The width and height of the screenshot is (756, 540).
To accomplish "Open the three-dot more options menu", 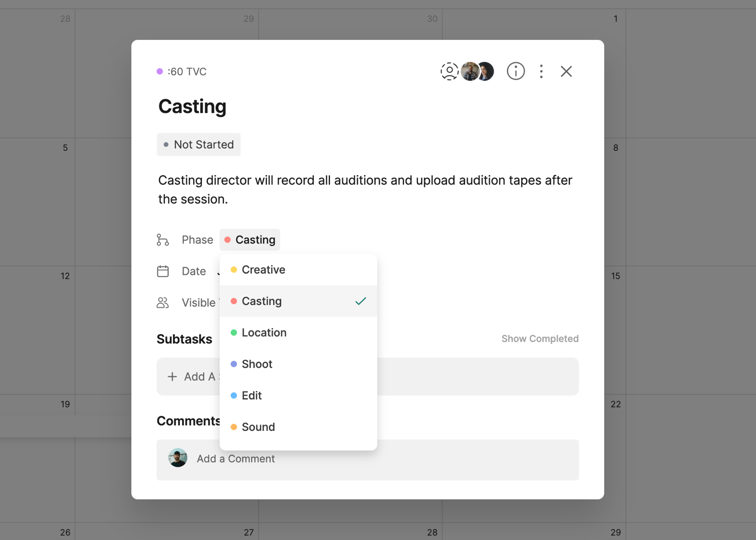I will point(541,71).
